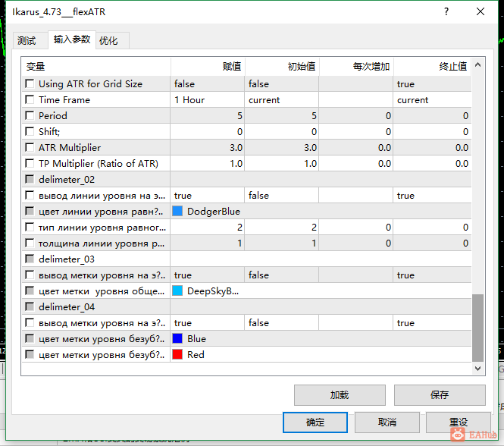This screenshot has width=504, height=446.
Task: Click the scrollbar down arrow
Action: [478, 369]
